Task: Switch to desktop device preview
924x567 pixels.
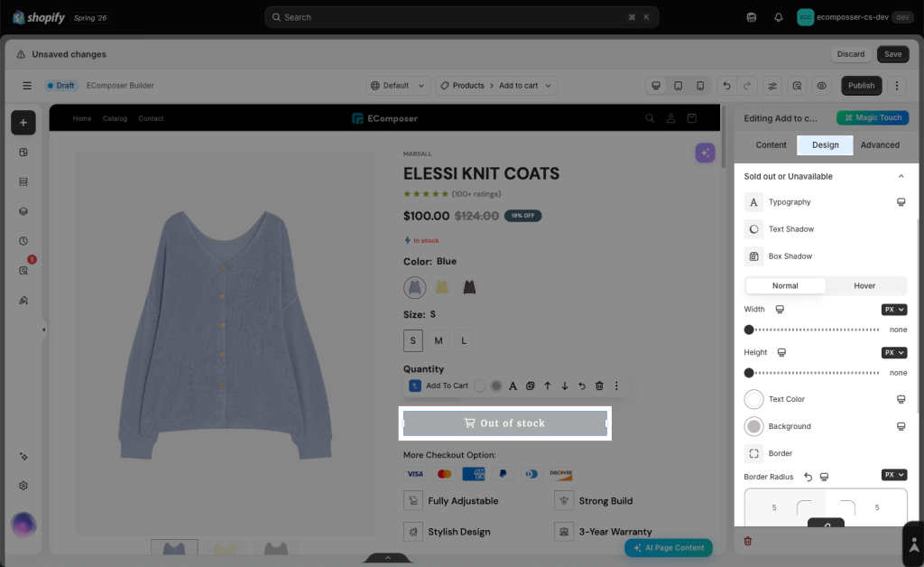Action: (x=655, y=86)
